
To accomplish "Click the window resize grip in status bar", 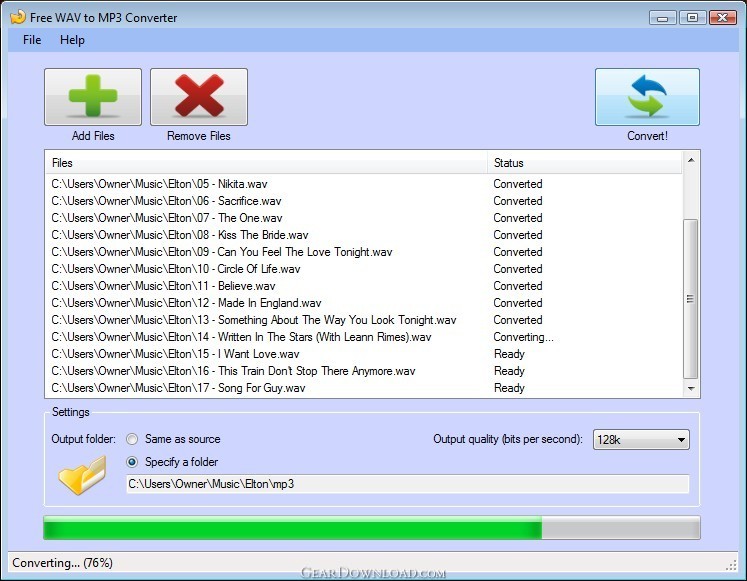I will (x=731, y=566).
